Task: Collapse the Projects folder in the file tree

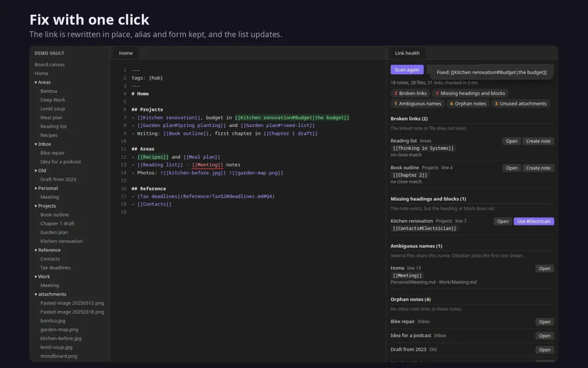Action: click(45, 206)
